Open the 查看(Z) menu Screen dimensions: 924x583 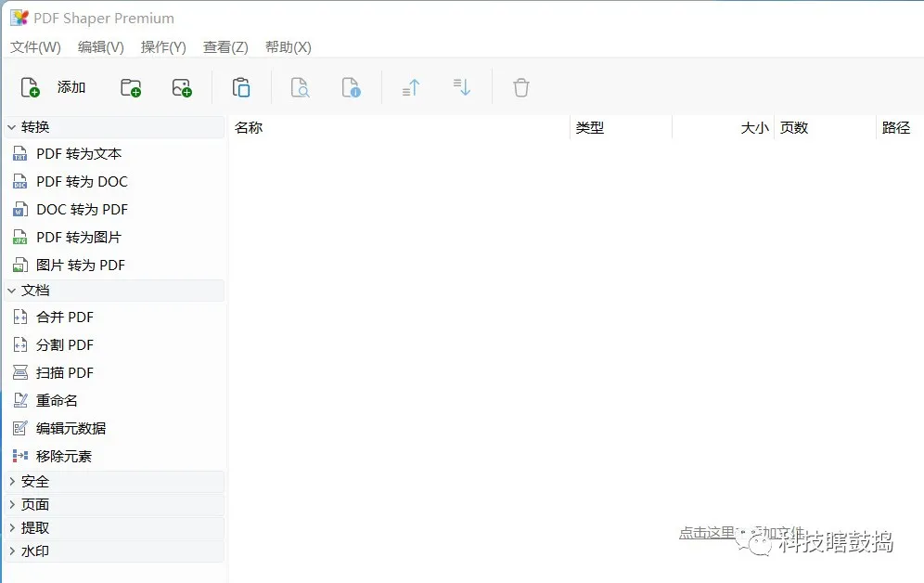click(225, 47)
